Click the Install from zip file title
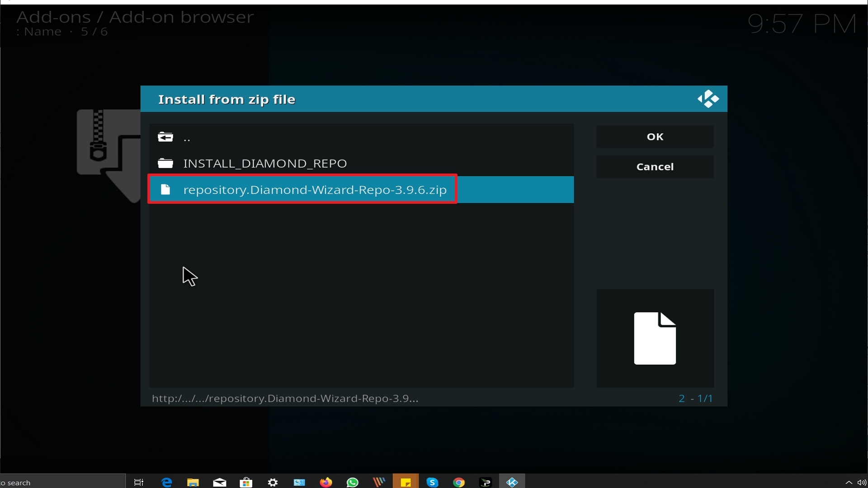Viewport: 868px width, 488px height. (x=226, y=99)
